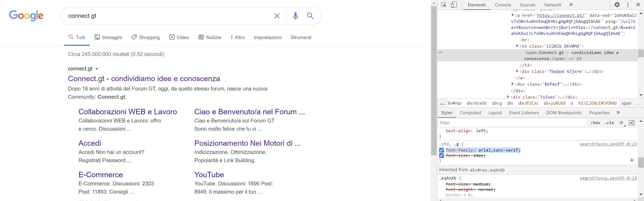Open the YouTube sitelink

(209, 175)
